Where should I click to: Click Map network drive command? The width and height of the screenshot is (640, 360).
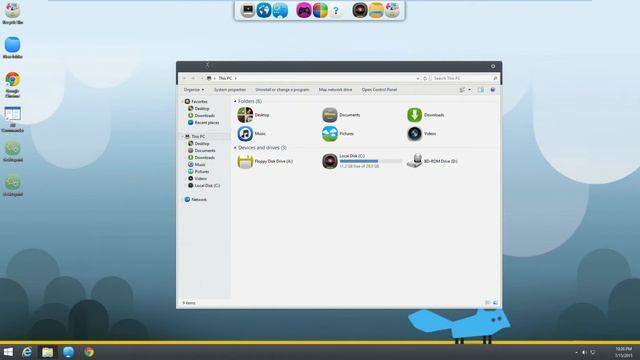336,90
